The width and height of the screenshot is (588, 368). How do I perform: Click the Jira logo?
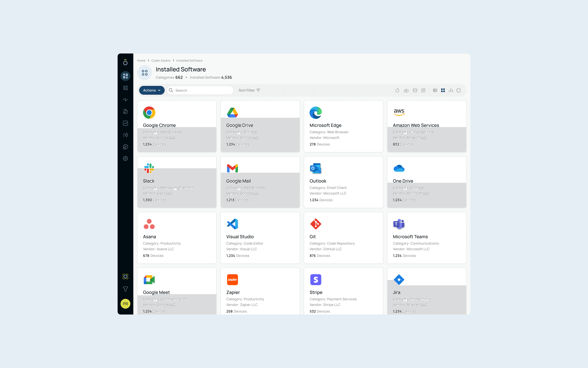(x=399, y=280)
